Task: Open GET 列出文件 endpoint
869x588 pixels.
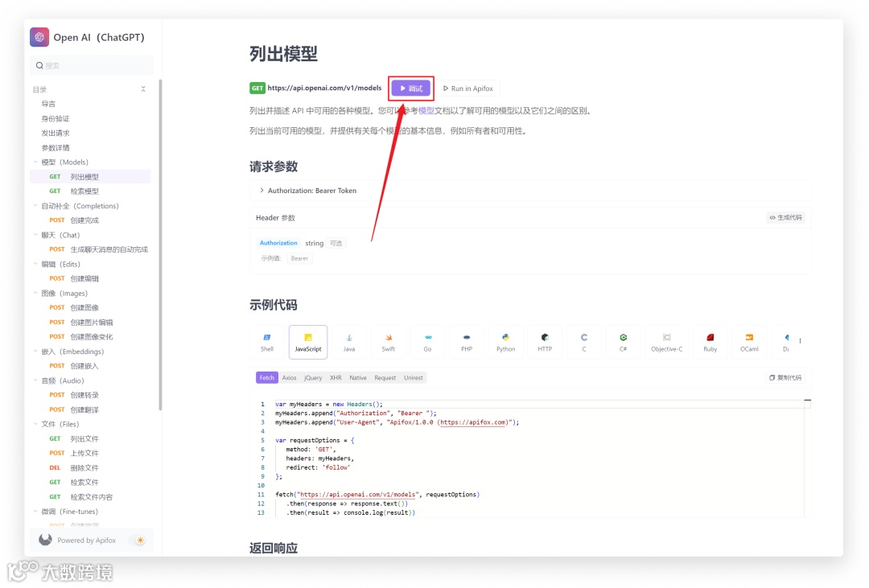Action: tap(90, 438)
